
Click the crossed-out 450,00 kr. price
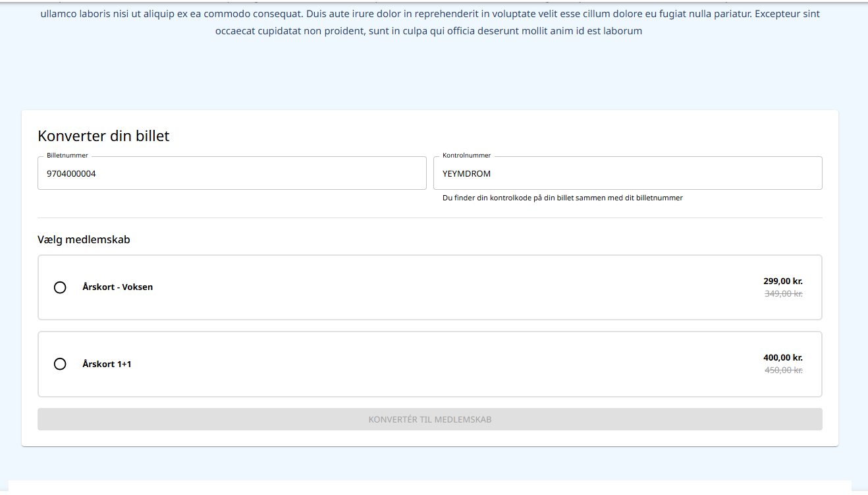pos(783,370)
